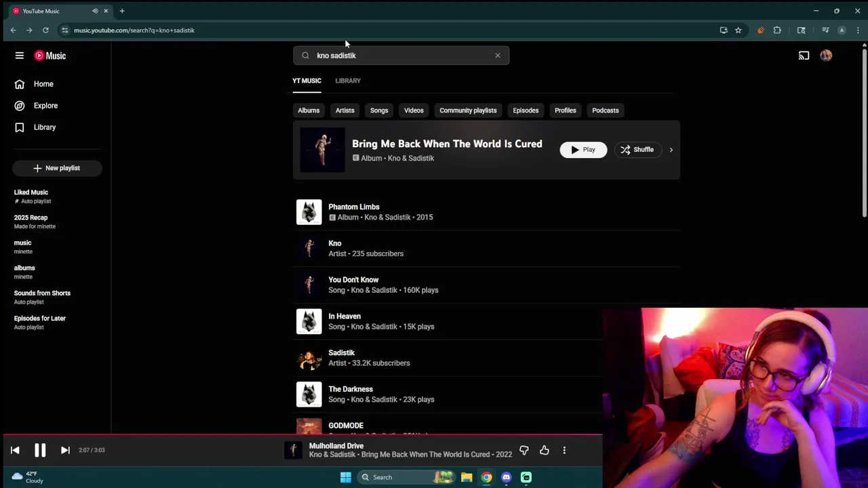This screenshot has width=868, height=488.
Task: Click Phantom Limbs album thumbnail
Action: [309, 212]
